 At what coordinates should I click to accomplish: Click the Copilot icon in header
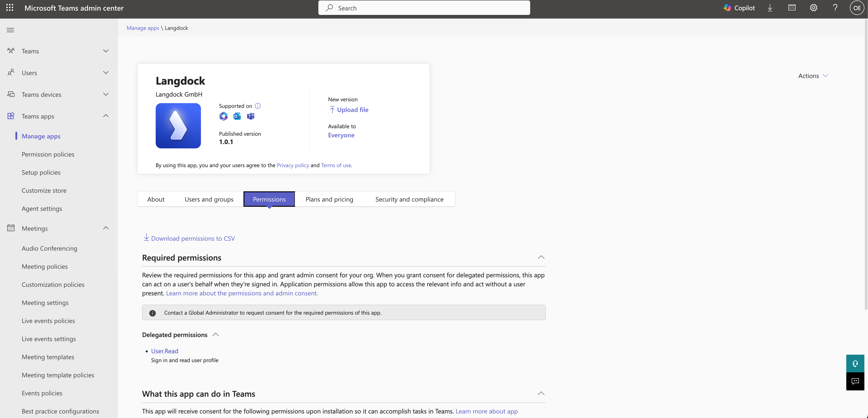coord(739,8)
